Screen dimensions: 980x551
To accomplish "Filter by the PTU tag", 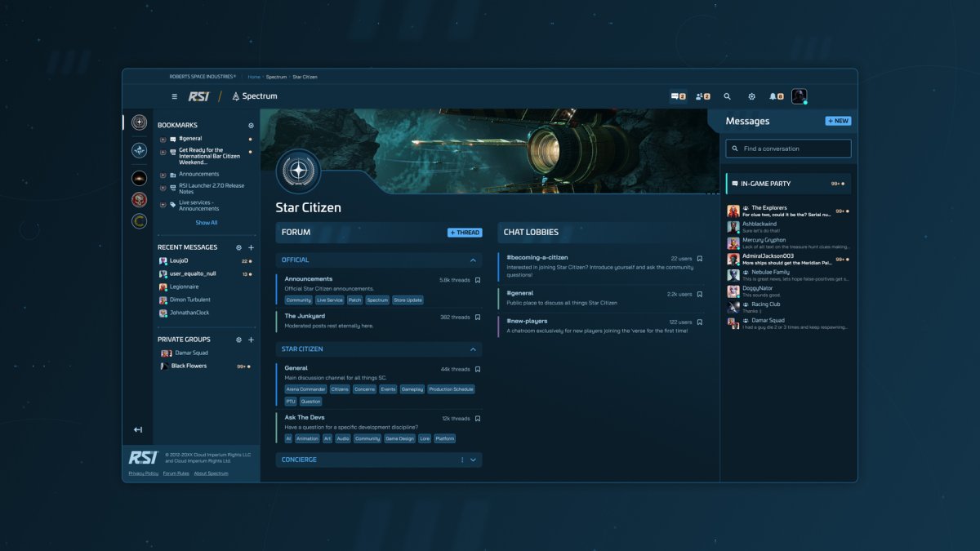I will (x=291, y=402).
